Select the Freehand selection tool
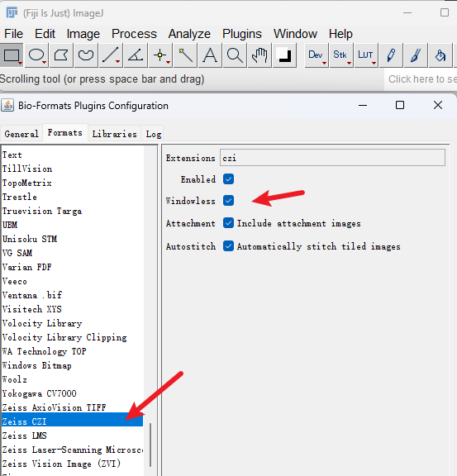 point(86,55)
